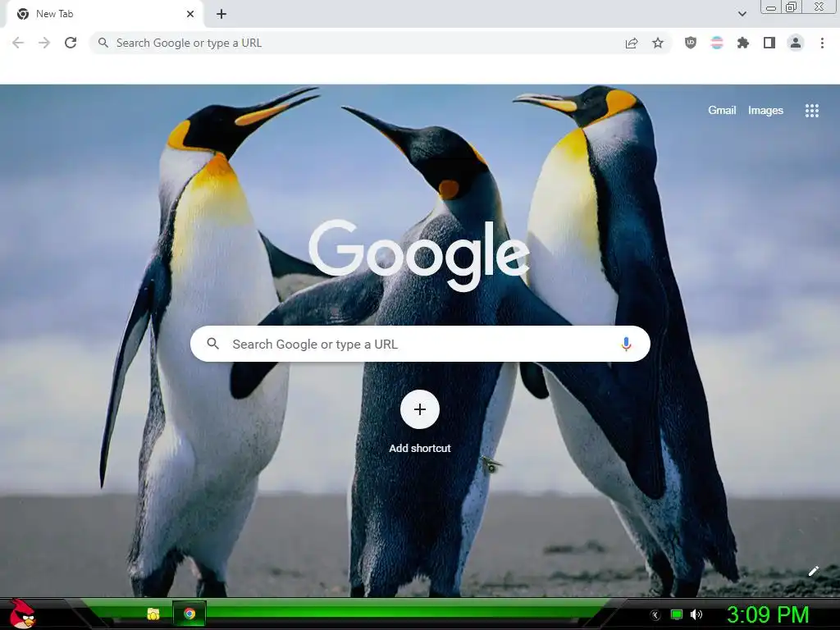Bookmark this tab with the star icon
This screenshot has height=630, width=840.
coord(658,43)
